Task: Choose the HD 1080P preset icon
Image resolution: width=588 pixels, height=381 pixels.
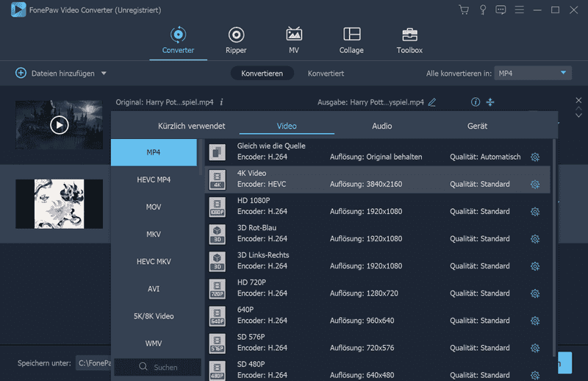Action: 218,207
